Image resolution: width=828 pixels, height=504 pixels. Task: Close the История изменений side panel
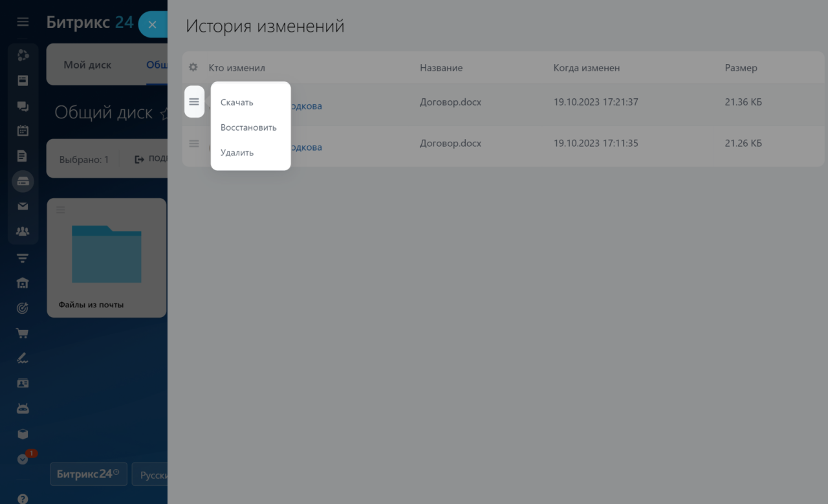[x=153, y=25]
